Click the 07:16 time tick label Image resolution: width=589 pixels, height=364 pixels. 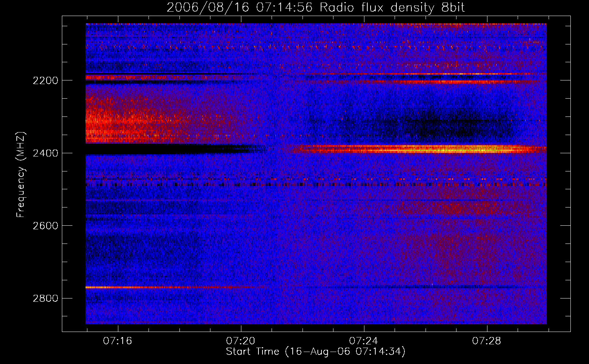[118, 341]
